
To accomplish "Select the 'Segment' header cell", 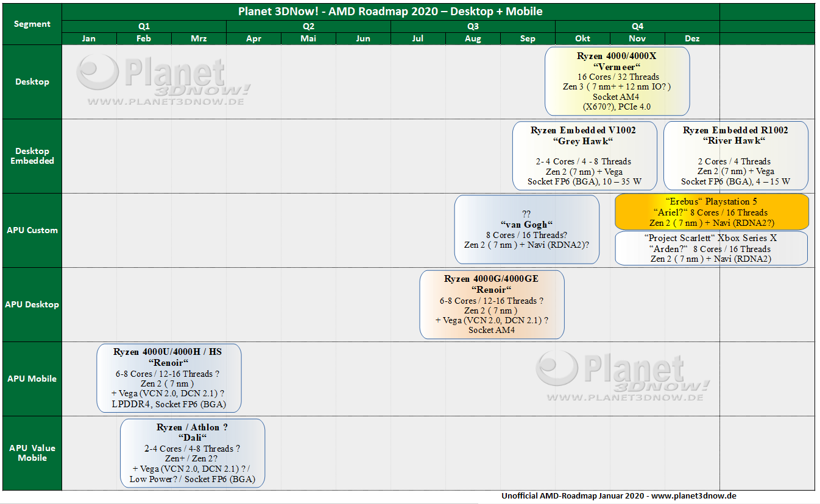I will point(32,24).
